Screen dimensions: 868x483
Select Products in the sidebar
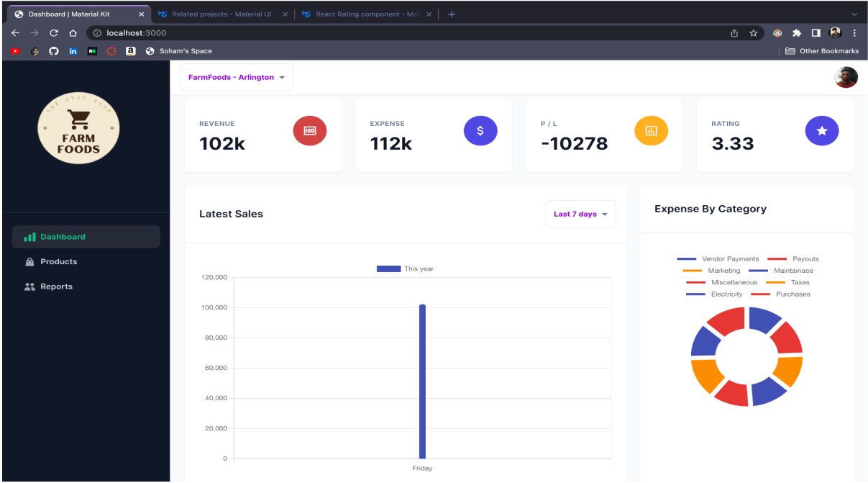coord(86,261)
